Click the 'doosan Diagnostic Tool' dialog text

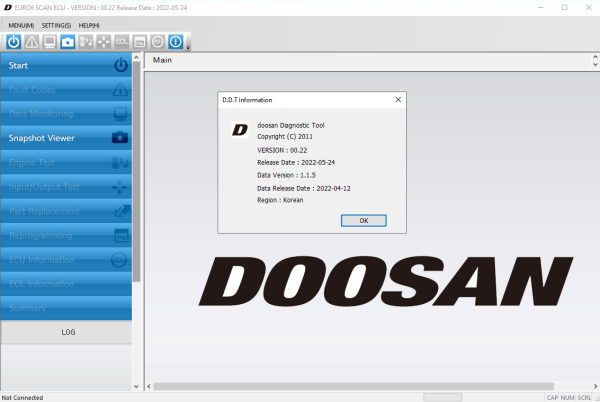(x=291, y=125)
